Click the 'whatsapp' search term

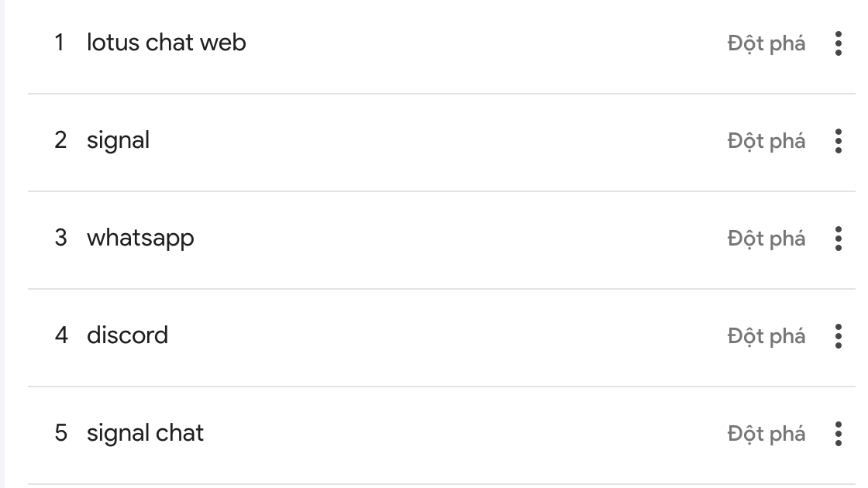click(x=140, y=238)
